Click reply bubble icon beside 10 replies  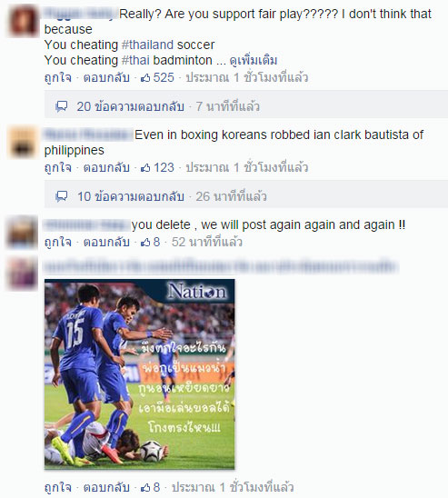tap(62, 196)
